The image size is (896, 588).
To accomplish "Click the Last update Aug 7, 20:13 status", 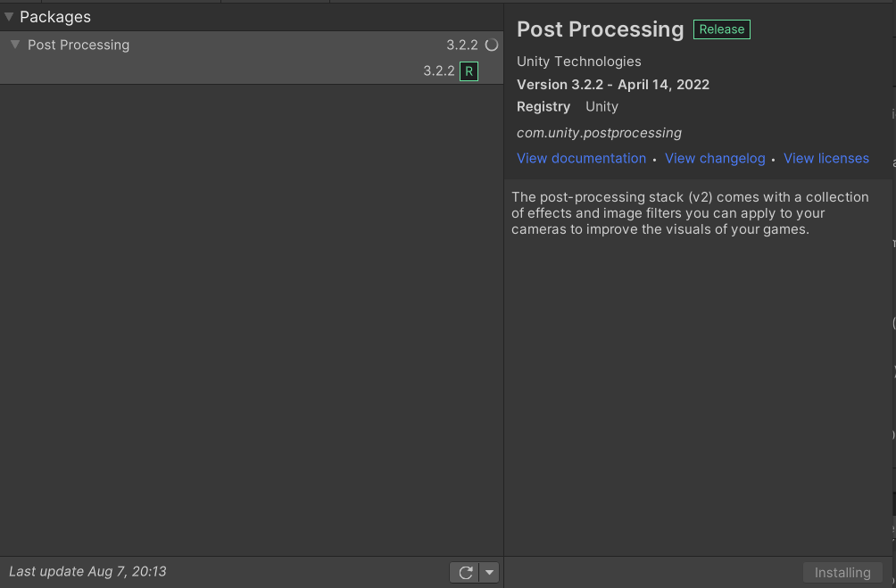I will (87, 571).
